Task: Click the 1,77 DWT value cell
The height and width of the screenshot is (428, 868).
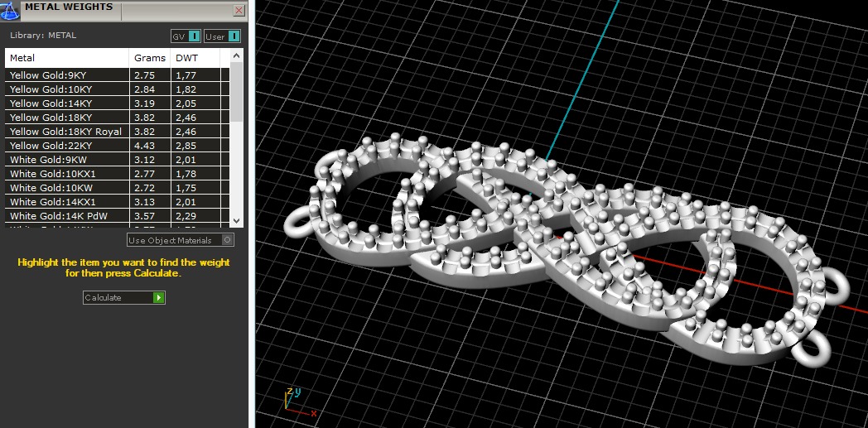Action: (x=195, y=75)
